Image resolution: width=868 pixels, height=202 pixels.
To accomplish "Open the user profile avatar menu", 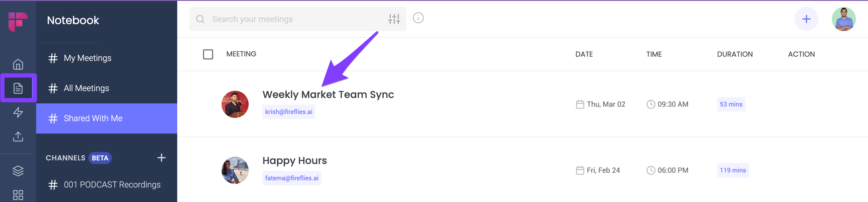I will click(x=843, y=19).
